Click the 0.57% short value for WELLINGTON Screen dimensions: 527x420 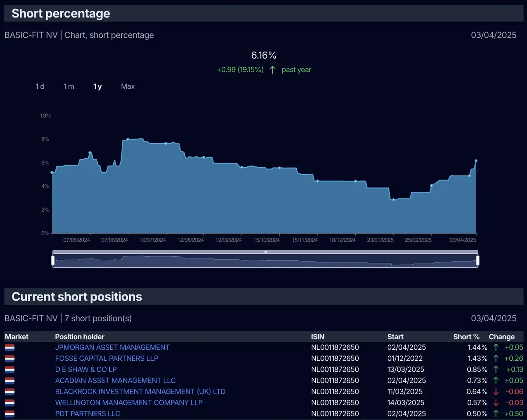477,402
